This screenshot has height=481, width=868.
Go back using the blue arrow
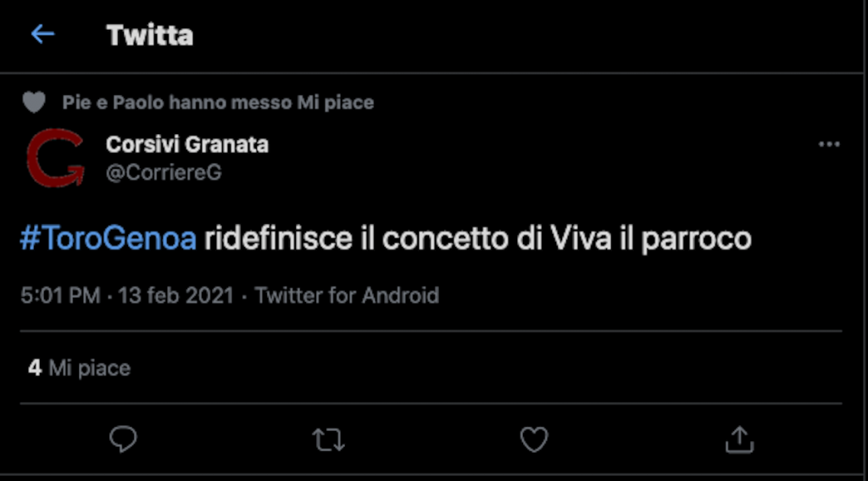click(42, 35)
